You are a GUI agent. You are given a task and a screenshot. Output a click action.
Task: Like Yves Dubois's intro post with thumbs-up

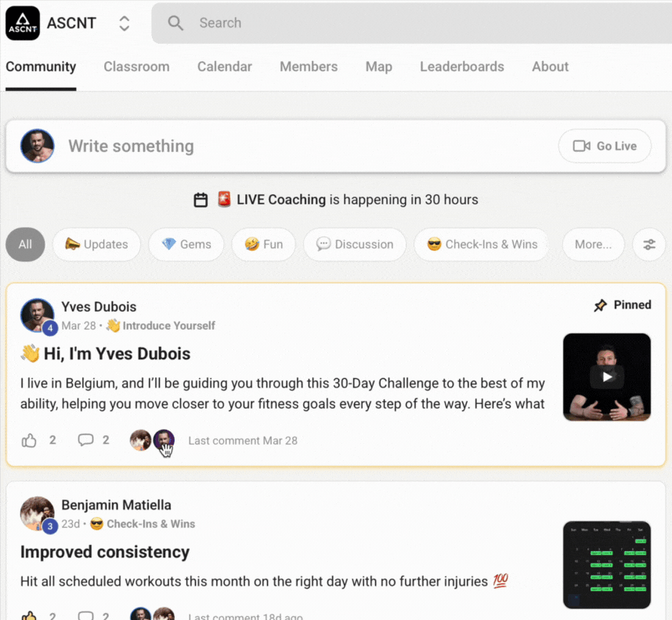pyautogui.click(x=29, y=441)
